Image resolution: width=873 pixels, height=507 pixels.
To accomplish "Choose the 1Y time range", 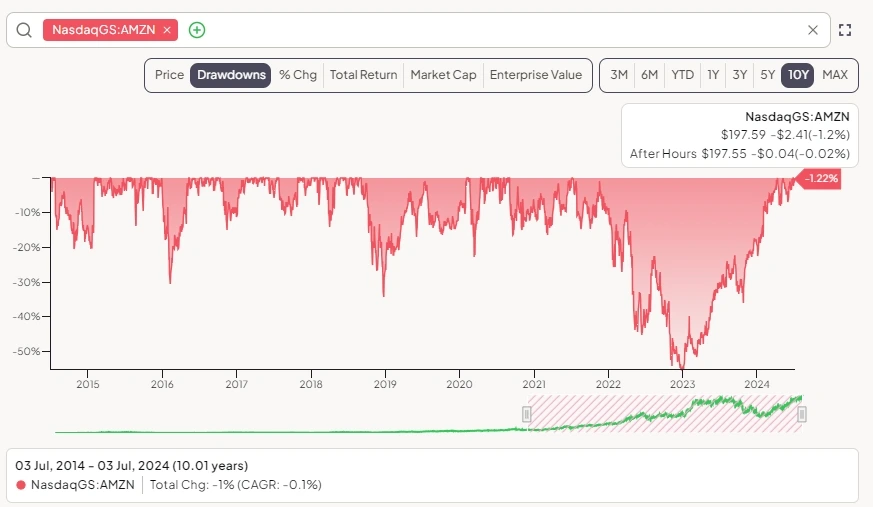I will pyautogui.click(x=713, y=75).
